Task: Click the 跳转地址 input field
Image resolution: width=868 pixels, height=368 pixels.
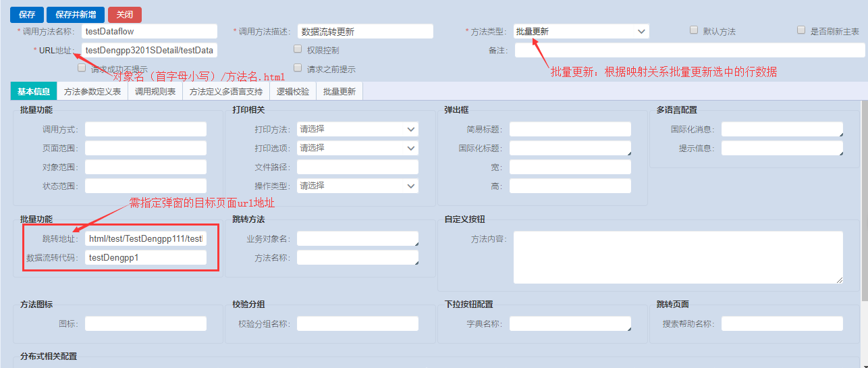Action: point(145,238)
